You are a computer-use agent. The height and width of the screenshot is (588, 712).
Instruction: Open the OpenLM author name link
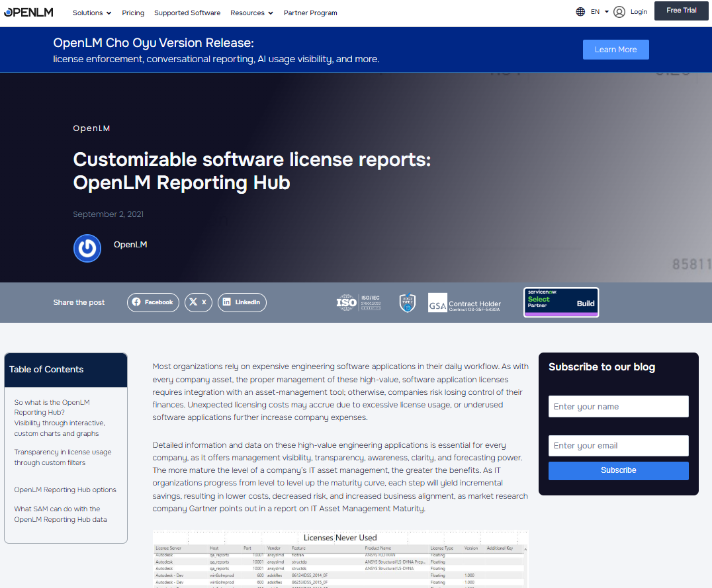click(x=130, y=244)
